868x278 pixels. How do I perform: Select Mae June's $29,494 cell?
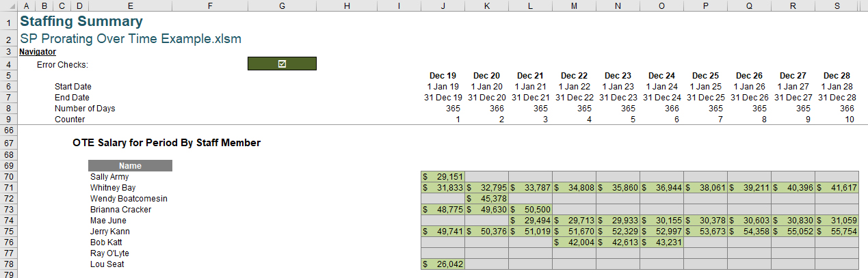(530, 220)
